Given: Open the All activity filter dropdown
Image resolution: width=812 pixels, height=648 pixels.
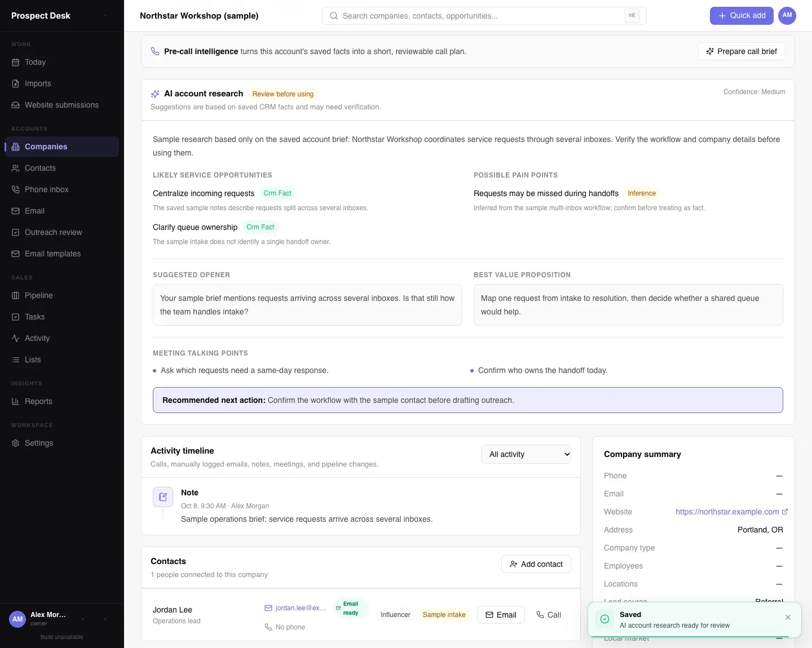Looking at the screenshot, I should coord(526,454).
